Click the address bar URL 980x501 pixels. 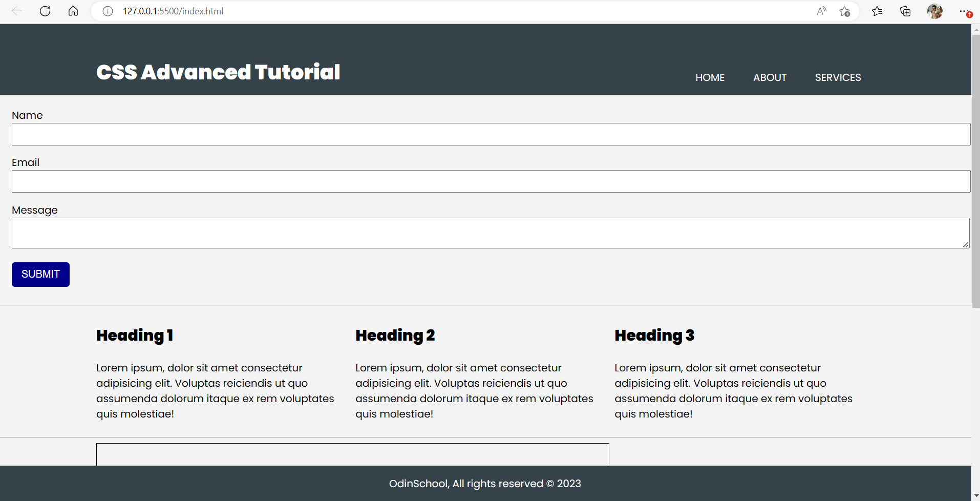(x=173, y=11)
